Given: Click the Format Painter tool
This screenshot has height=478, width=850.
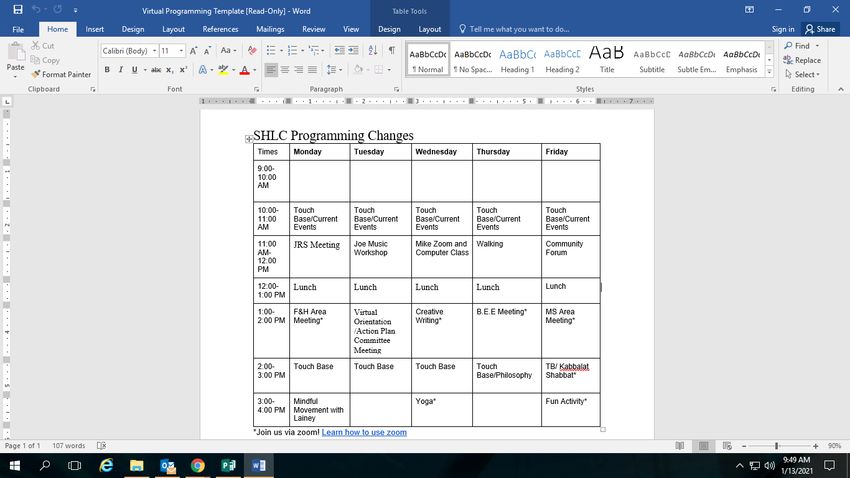Looking at the screenshot, I should [61, 74].
